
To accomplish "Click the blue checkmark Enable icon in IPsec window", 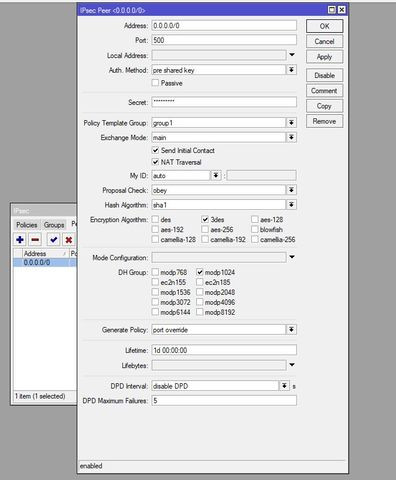I will (53, 240).
